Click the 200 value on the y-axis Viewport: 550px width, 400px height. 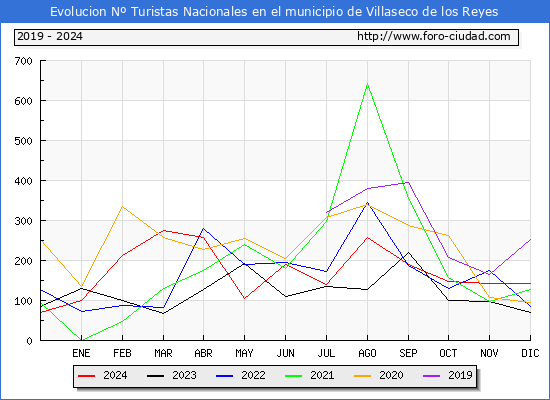tap(24, 261)
